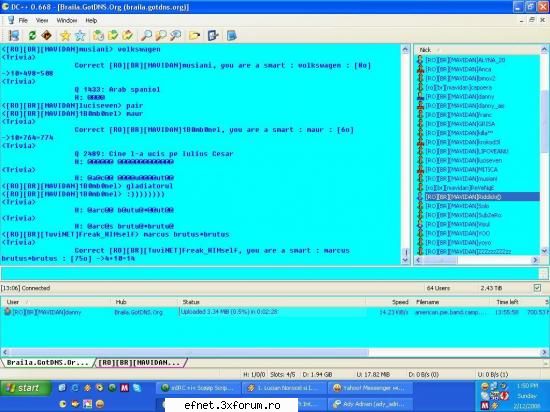This screenshot has height=412, width=550.
Task: Click in the chat message input box
Action: coord(269,273)
